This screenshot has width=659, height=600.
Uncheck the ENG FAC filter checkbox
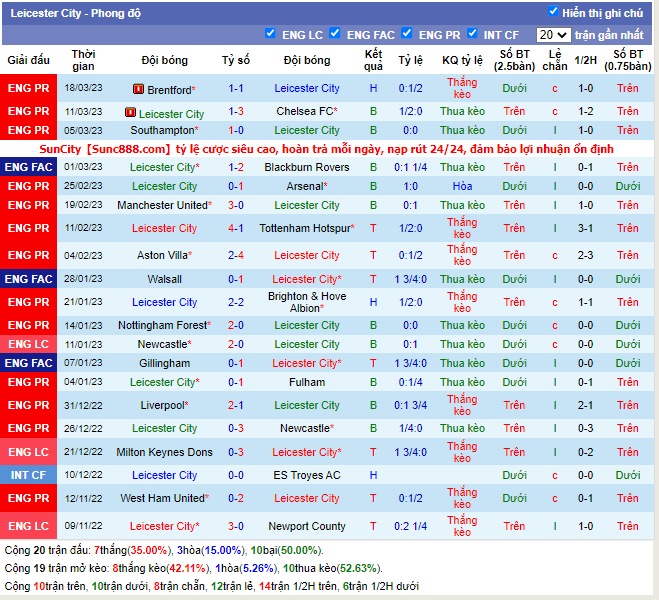(334, 34)
